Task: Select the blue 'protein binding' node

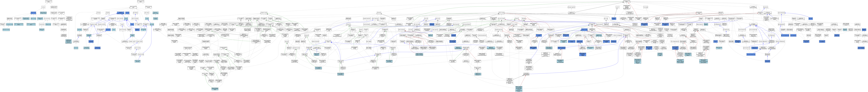Action: coord(33,13)
